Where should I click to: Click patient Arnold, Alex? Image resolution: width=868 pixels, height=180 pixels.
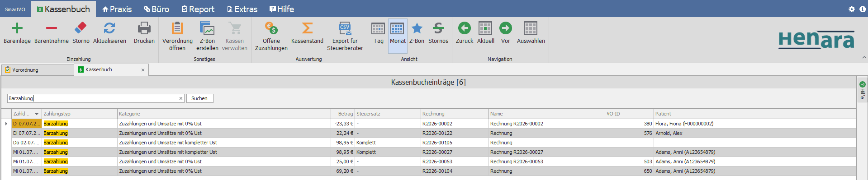click(669, 133)
